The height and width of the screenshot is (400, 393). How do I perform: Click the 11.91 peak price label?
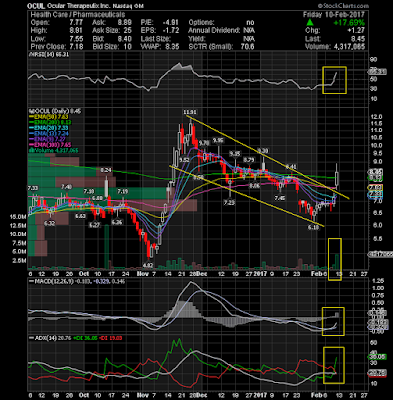tap(190, 112)
